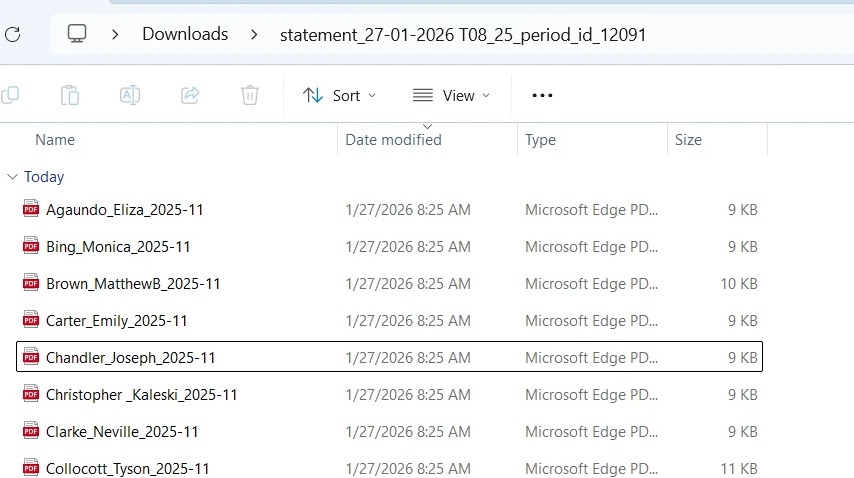Click the Rename icon

point(130,95)
